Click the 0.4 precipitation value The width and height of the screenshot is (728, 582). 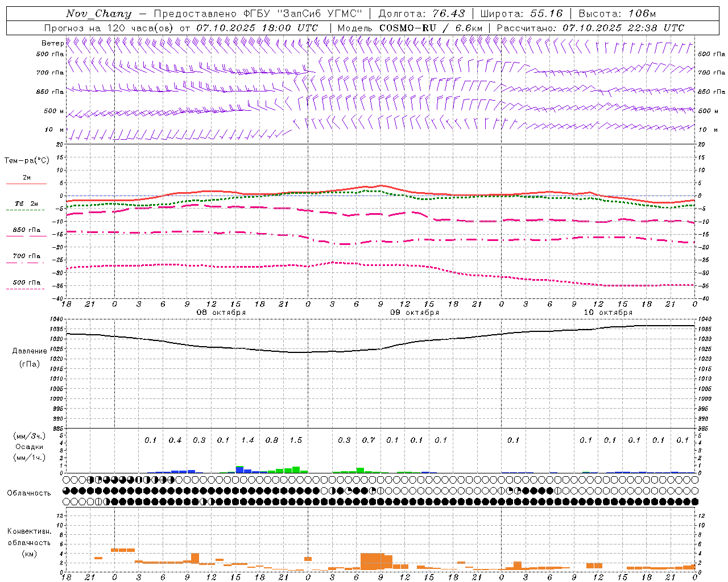pyautogui.click(x=175, y=440)
